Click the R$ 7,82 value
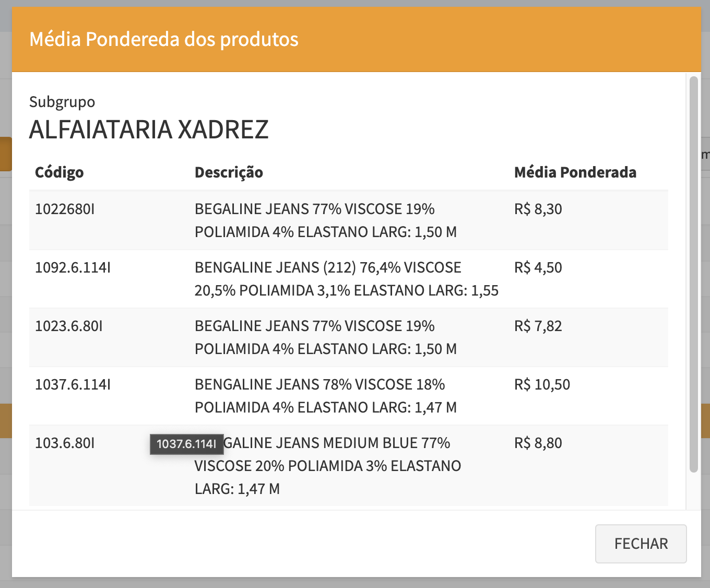Viewport: 710px width, 588px height. click(x=538, y=326)
